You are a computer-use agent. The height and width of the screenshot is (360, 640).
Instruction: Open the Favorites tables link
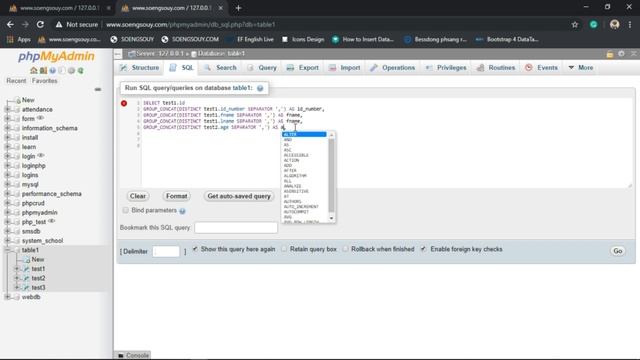click(x=44, y=81)
